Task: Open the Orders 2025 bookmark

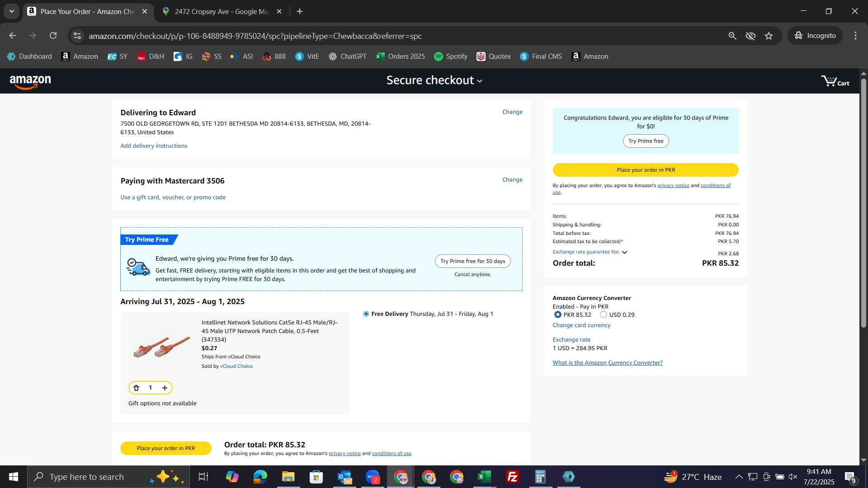Action: 400,56
